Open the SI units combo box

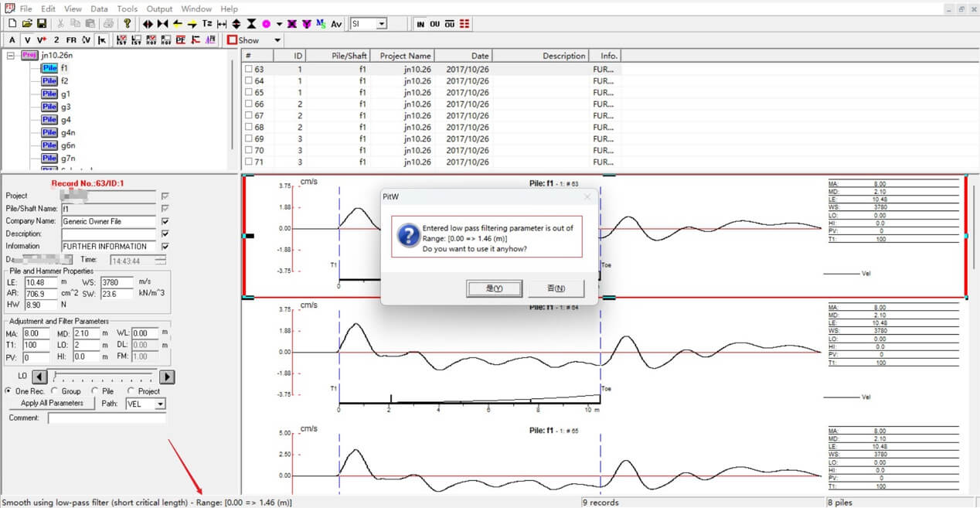point(369,24)
